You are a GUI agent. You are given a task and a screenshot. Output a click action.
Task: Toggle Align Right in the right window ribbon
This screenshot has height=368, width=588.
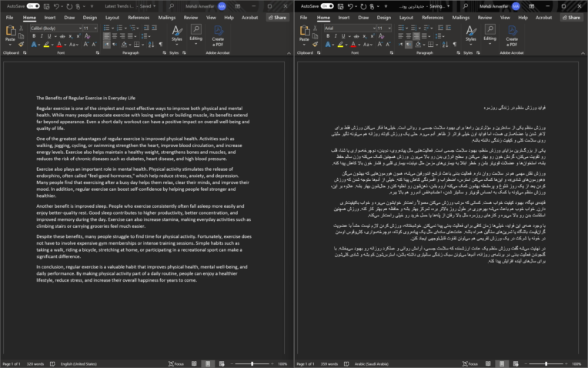click(x=416, y=36)
